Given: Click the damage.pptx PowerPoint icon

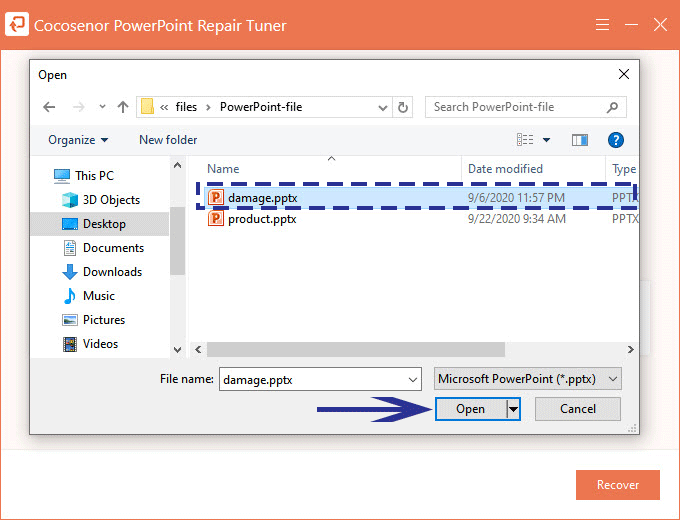Looking at the screenshot, I should [x=216, y=197].
